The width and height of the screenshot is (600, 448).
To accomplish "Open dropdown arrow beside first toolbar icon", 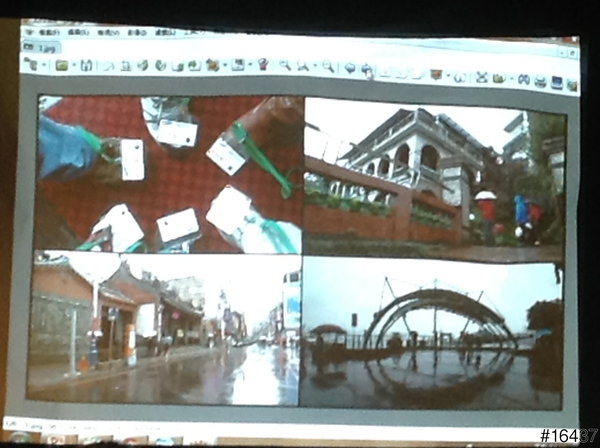I will point(43,65).
